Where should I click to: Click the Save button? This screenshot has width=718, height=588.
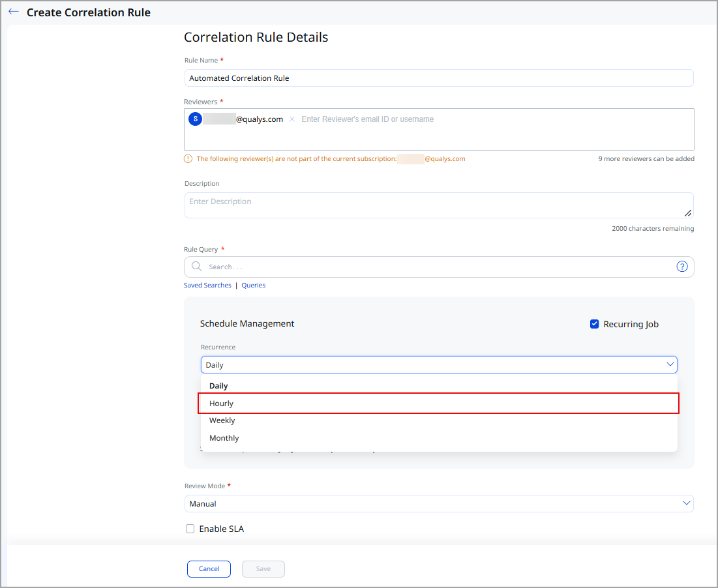(x=263, y=569)
